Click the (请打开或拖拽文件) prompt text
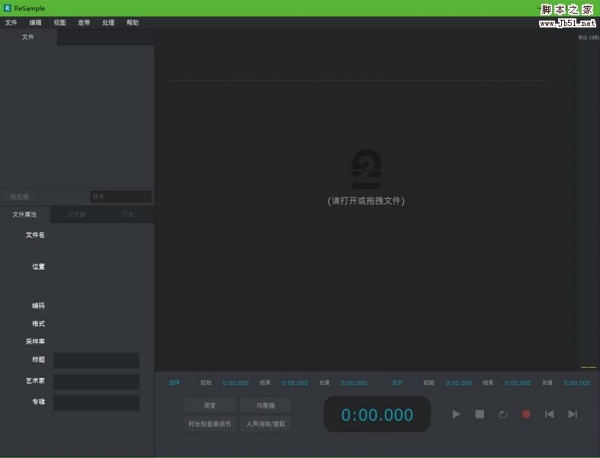The image size is (600, 458). pos(366,200)
